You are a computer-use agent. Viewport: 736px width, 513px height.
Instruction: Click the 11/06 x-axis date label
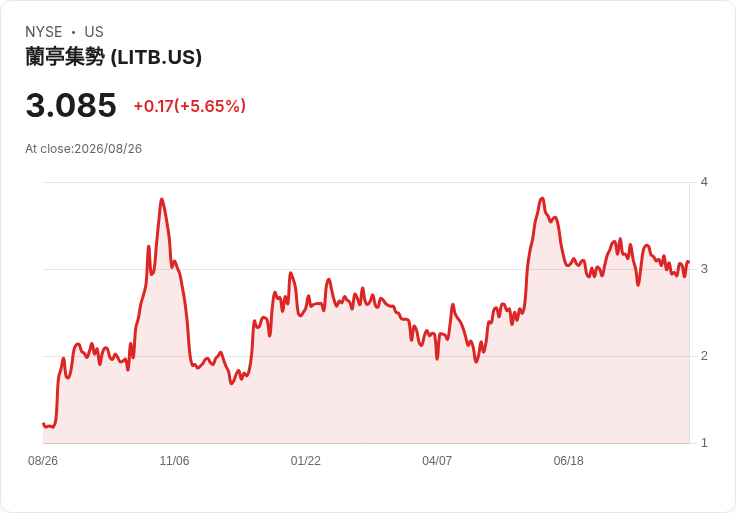click(x=174, y=460)
